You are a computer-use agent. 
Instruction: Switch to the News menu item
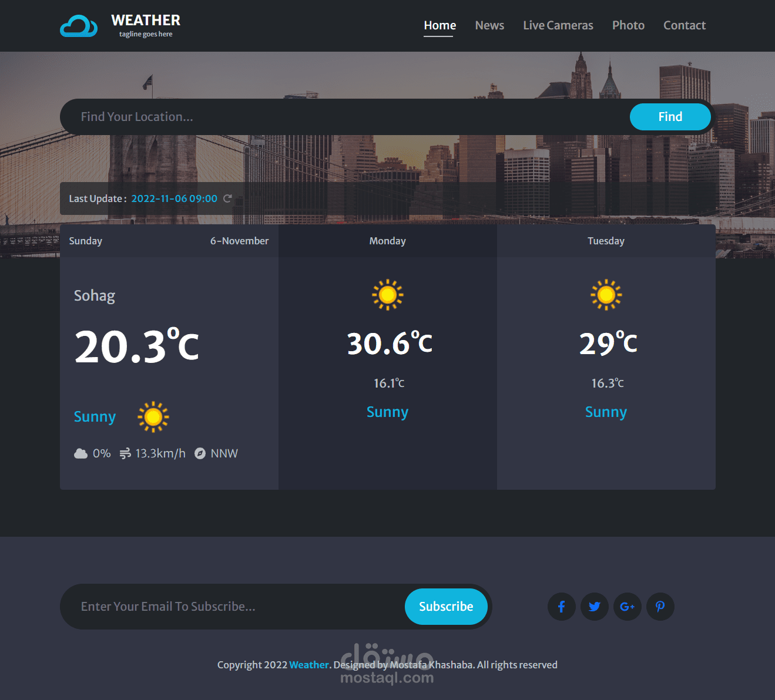coord(489,25)
